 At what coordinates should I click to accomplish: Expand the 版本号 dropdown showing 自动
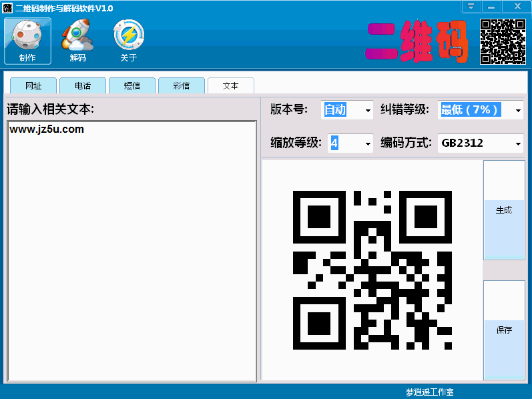pyautogui.click(x=368, y=110)
